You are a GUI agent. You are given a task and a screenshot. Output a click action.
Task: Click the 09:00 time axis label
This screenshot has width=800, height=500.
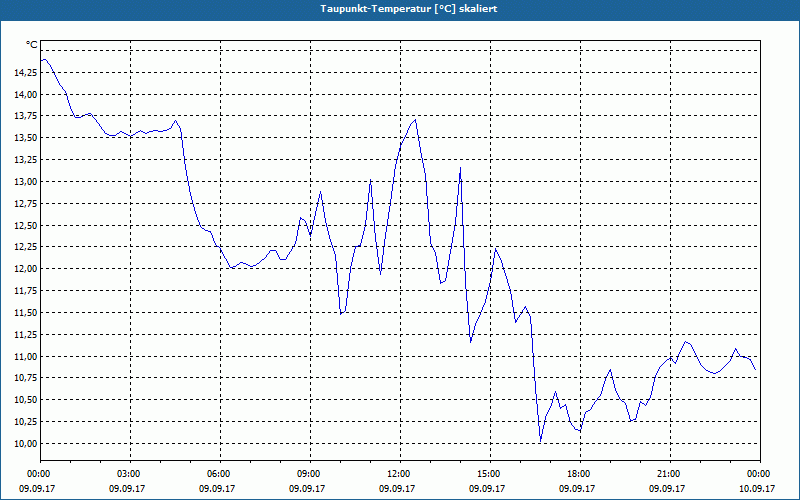point(310,474)
